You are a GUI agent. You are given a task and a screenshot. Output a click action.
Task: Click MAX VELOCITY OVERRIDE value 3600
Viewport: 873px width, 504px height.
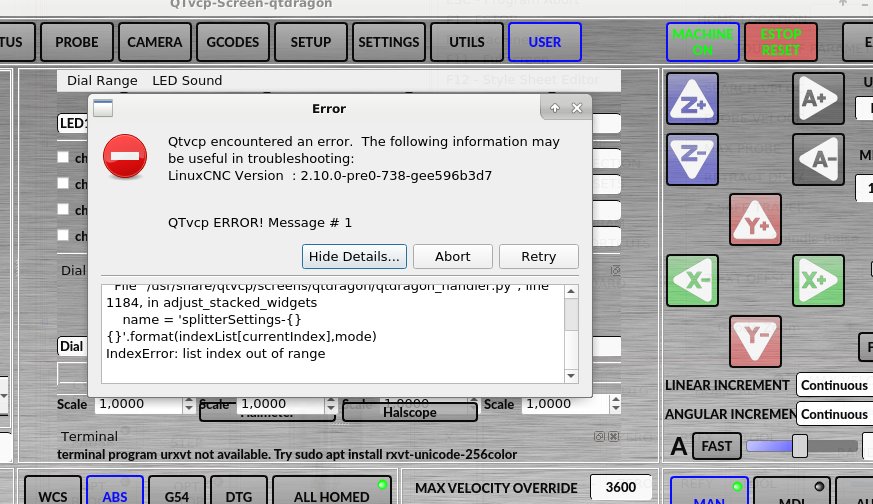[x=621, y=487]
